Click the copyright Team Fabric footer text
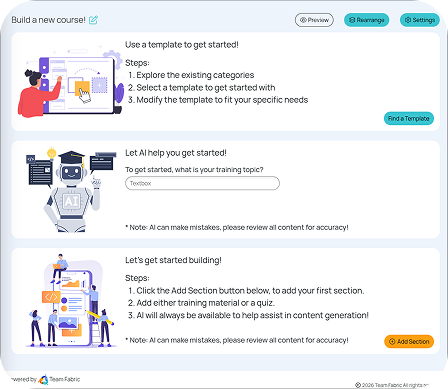This screenshot has width=448, height=389. tap(392, 385)
